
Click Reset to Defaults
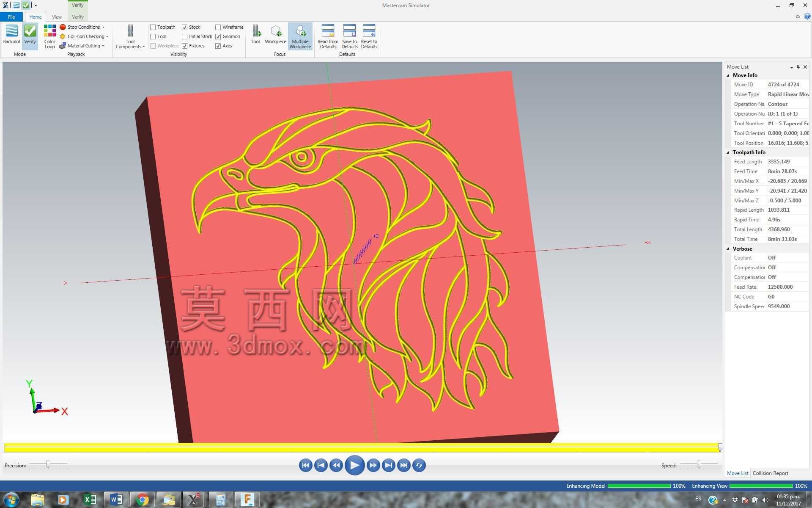[x=369, y=36]
